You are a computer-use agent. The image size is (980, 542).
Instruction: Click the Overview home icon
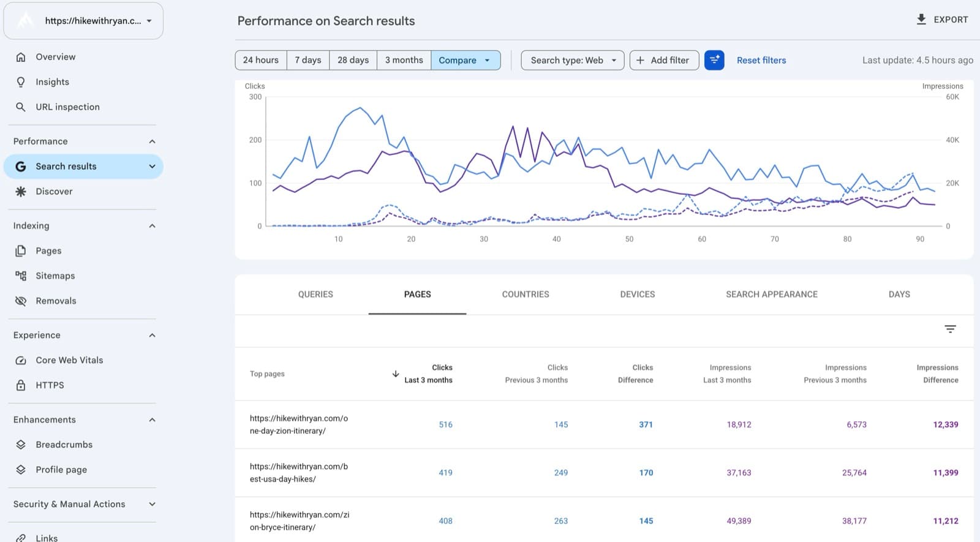[21, 57]
